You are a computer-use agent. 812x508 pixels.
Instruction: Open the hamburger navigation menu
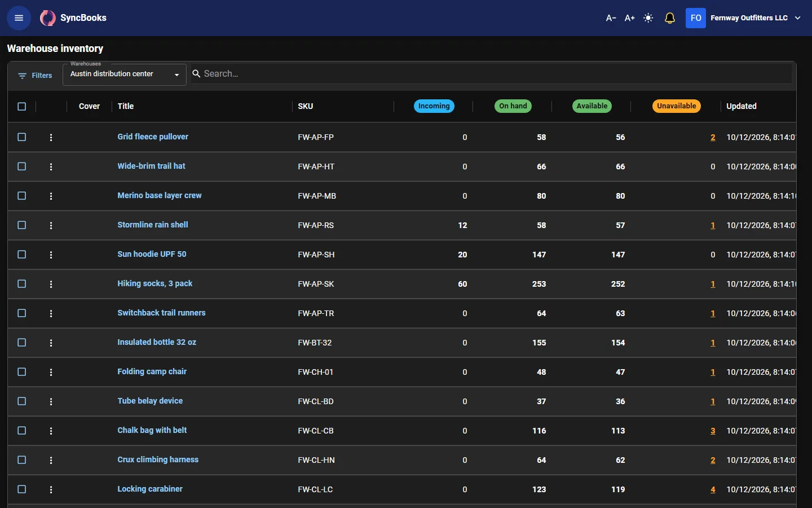(x=19, y=18)
